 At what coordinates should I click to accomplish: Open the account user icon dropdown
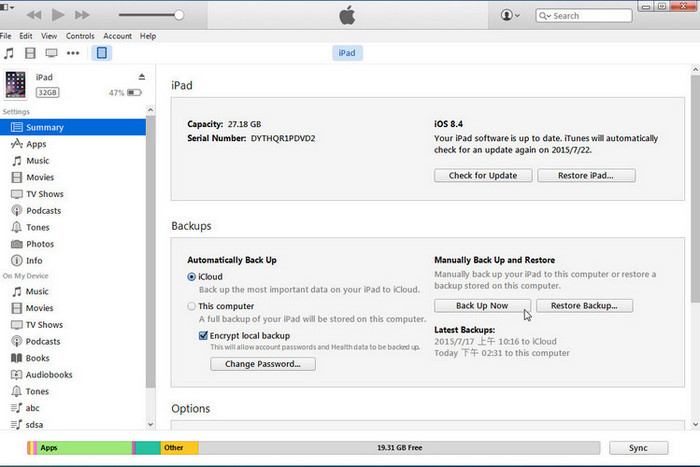(x=510, y=15)
